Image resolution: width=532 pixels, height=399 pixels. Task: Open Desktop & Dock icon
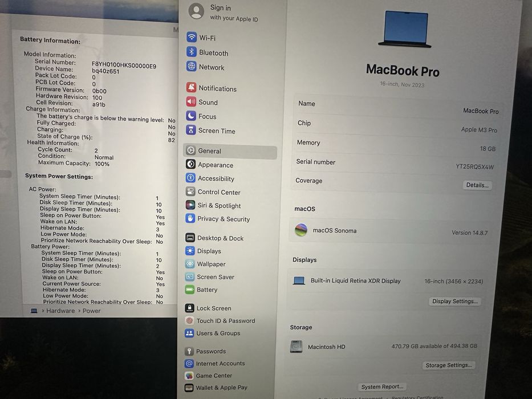(x=190, y=238)
